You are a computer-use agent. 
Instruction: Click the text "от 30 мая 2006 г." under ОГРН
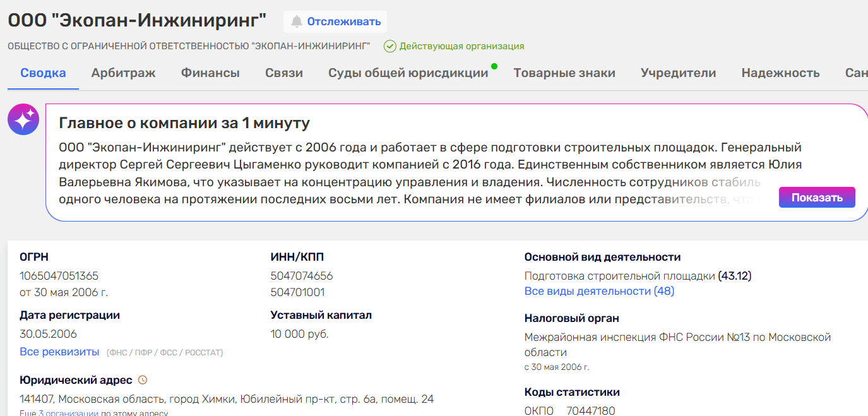(x=64, y=292)
